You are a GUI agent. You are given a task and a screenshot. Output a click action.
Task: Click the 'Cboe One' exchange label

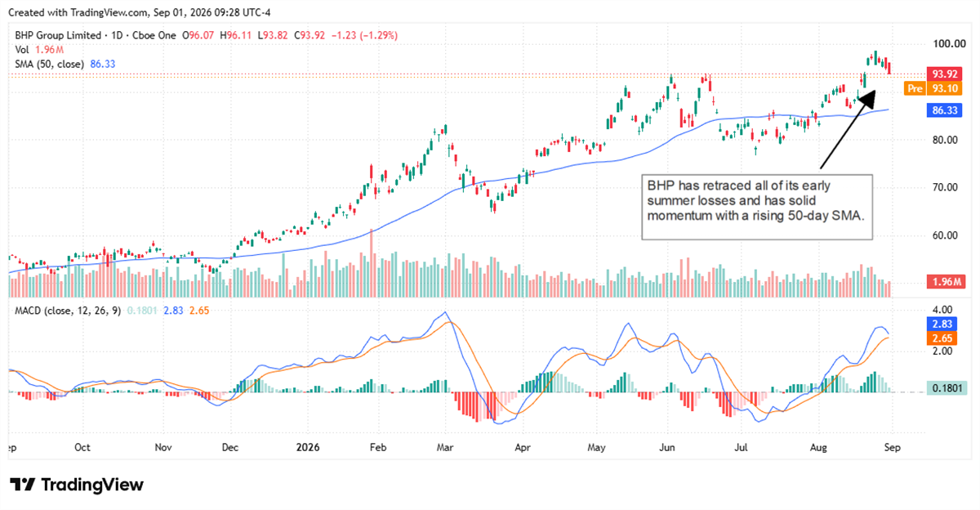pos(153,35)
